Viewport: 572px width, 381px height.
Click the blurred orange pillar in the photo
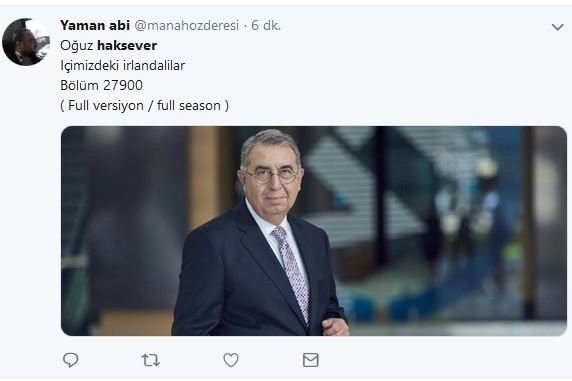pos(205,177)
